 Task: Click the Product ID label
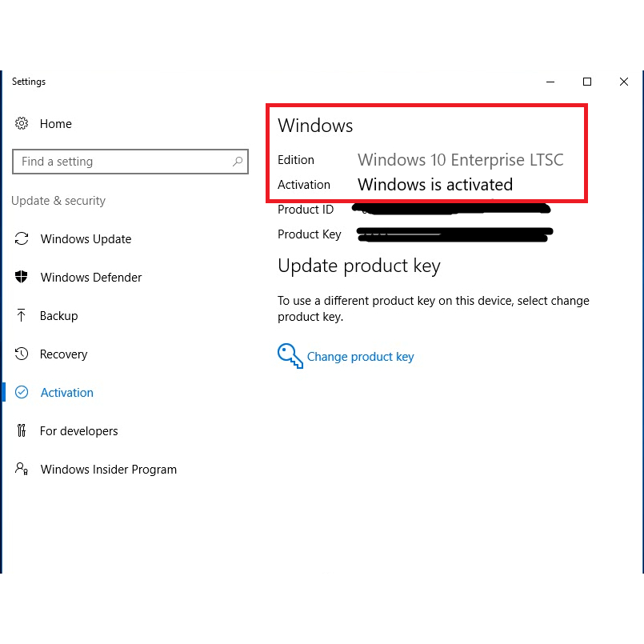pyautogui.click(x=306, y=210)
